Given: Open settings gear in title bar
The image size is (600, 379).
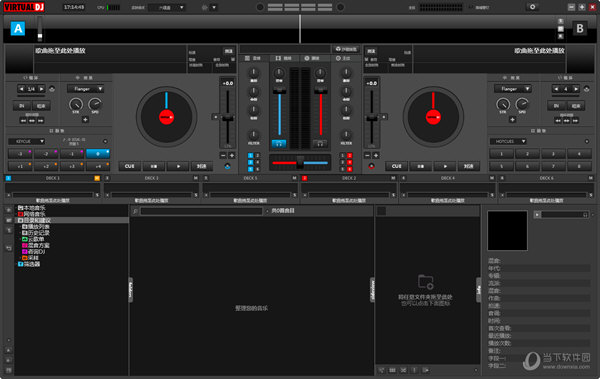Looking at the screenshot, I should pos(532,7).
